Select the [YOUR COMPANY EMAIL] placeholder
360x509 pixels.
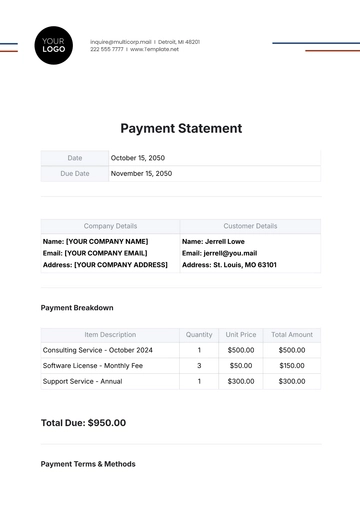pyautogui.click(x=106, y=253)
